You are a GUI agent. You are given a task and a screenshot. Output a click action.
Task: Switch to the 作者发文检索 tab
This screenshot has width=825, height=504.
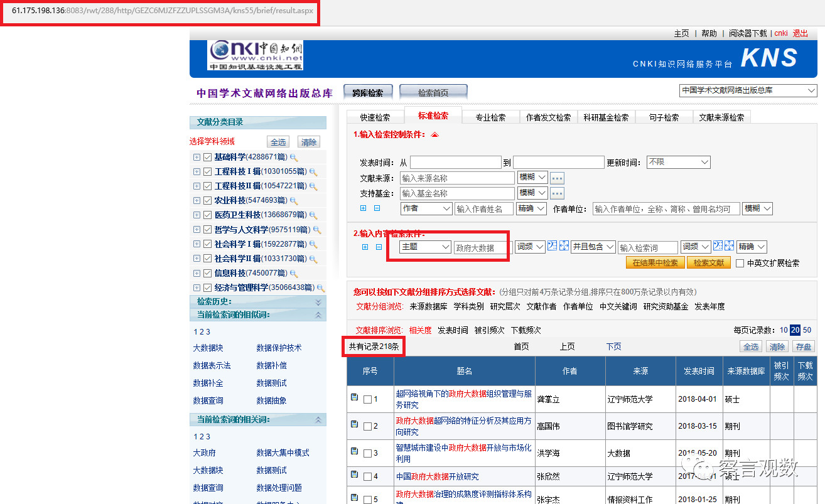click(x=548, y=117)
